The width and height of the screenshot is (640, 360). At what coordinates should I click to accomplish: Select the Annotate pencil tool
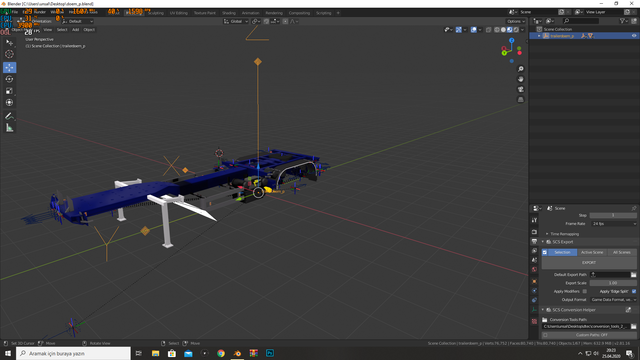click(9, 116)
